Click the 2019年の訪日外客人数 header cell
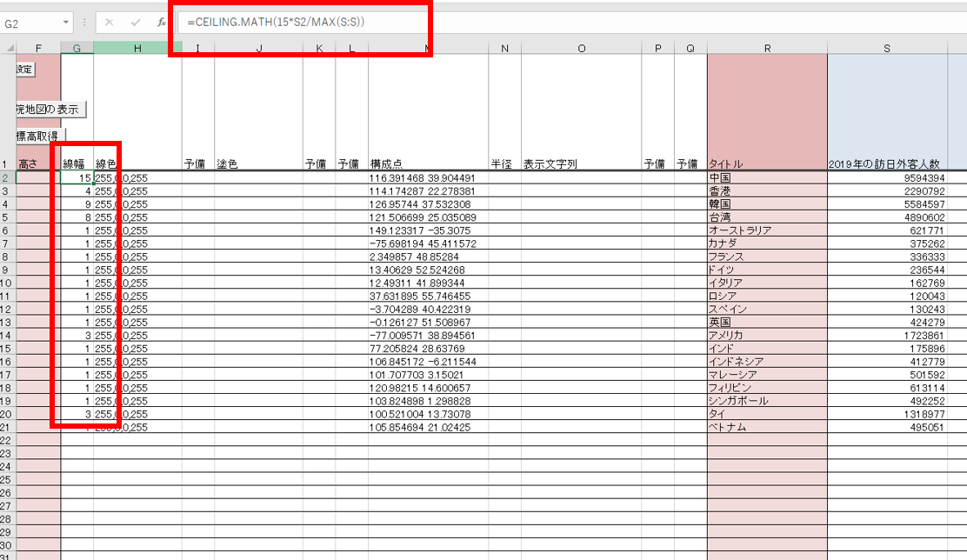 click(x=887, y=163)
